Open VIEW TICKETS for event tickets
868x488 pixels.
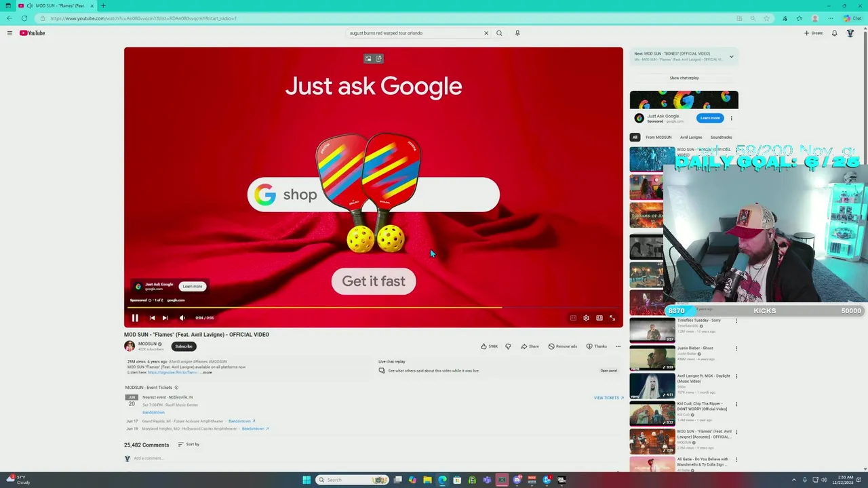(608, 398)
